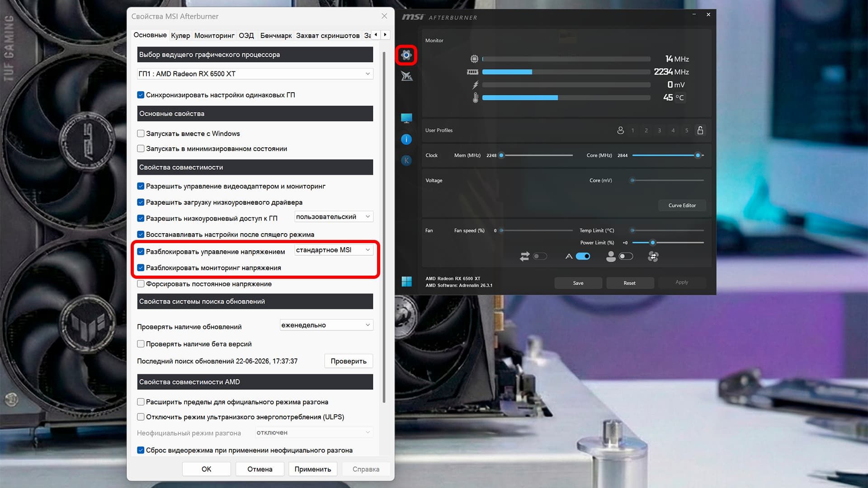The image size is (868, 488).
Task: Switch to the ОЭД tab
Action: [x=246, y=35]
